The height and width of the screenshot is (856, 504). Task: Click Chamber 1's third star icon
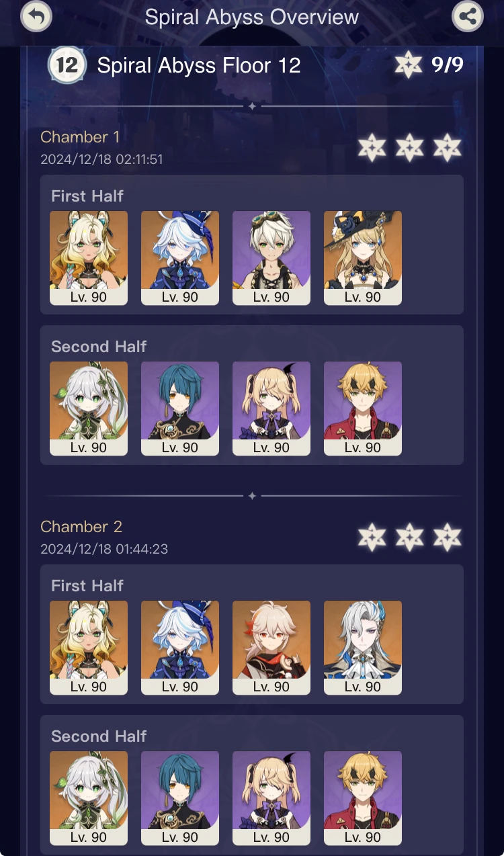pyautogui.click(x=447, y=148)
